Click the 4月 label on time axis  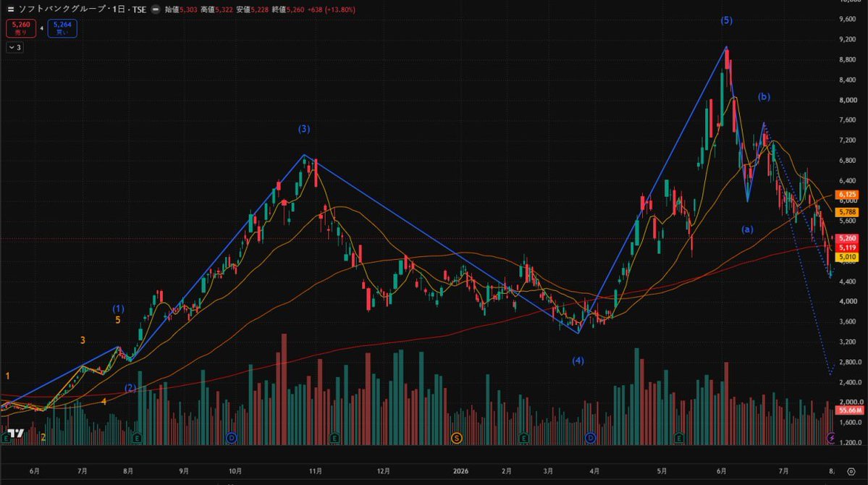[x=594, y=471]
